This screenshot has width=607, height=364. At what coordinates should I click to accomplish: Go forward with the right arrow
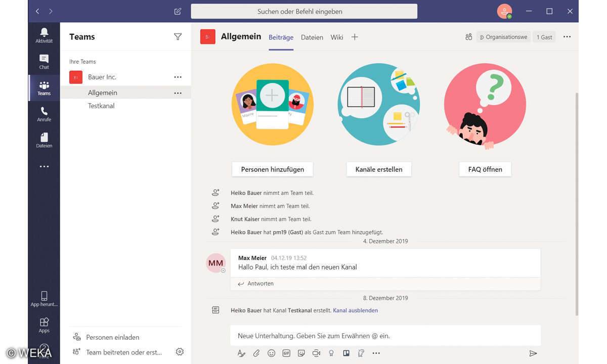(x=51, y=11)
